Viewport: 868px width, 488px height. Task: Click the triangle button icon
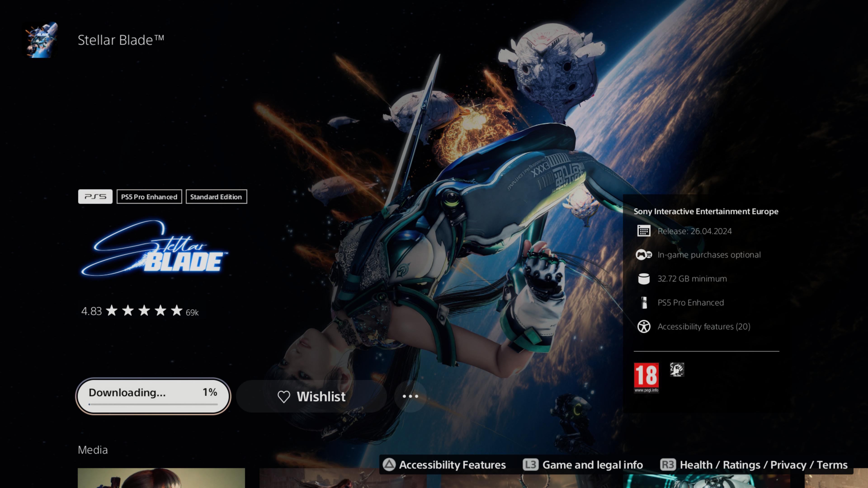pos(389,465)
